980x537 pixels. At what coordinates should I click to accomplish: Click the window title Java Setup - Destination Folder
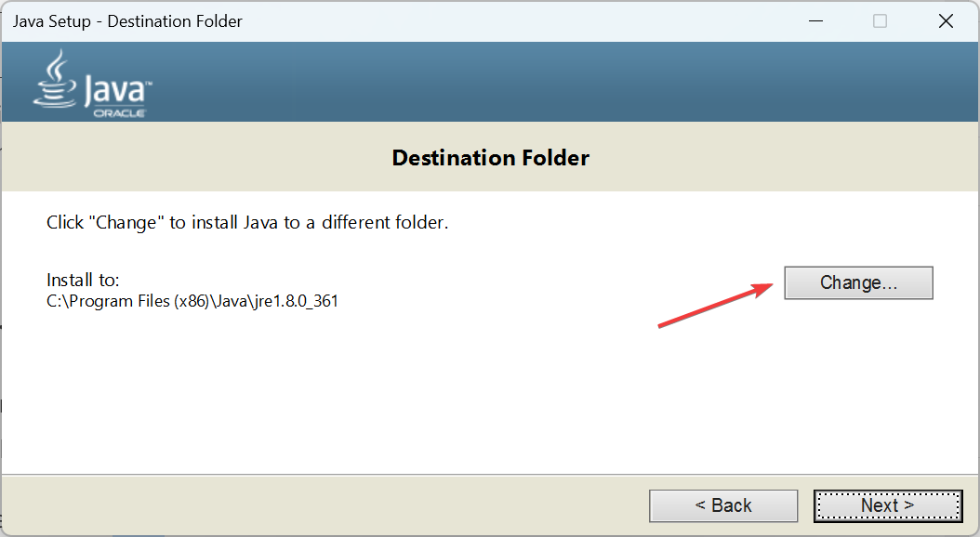(127, 21)
